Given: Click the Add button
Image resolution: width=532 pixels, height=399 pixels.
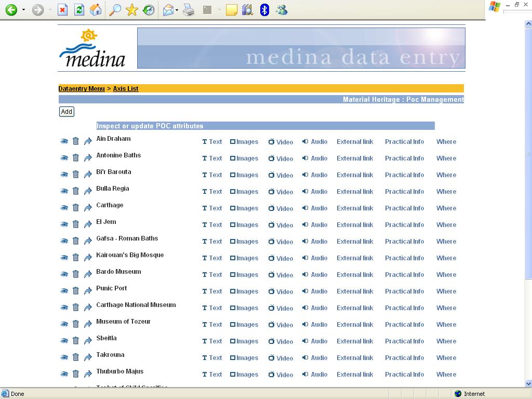Looking at the screenshot, I should tap(66, 112).
